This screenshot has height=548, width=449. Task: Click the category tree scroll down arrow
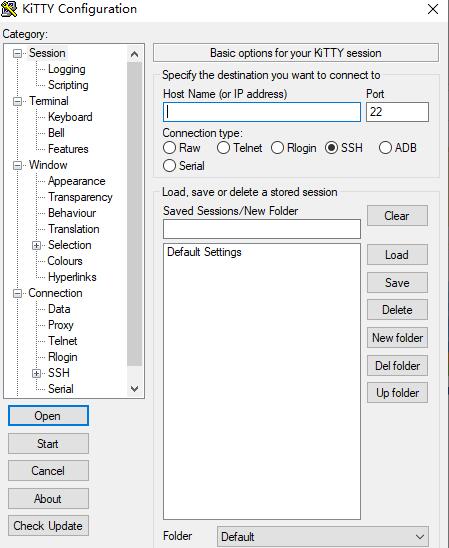(134, 389)
